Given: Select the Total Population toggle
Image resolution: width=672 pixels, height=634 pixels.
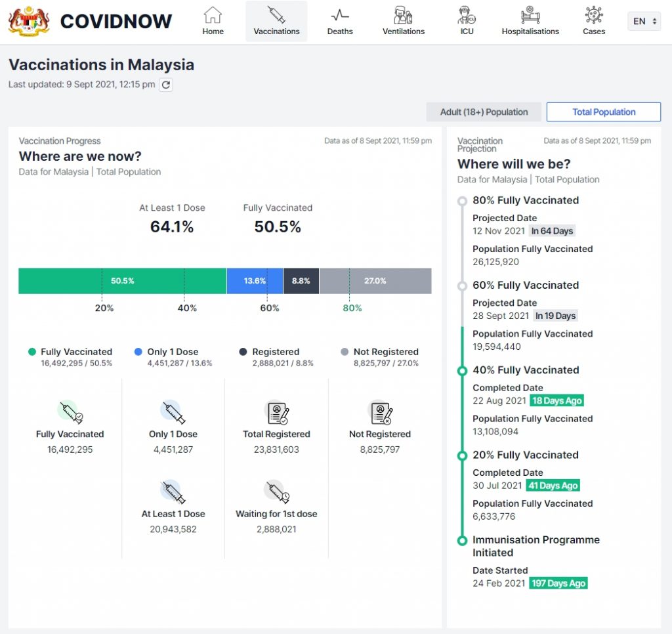Looking at the screenshot, I should point(603,112).
